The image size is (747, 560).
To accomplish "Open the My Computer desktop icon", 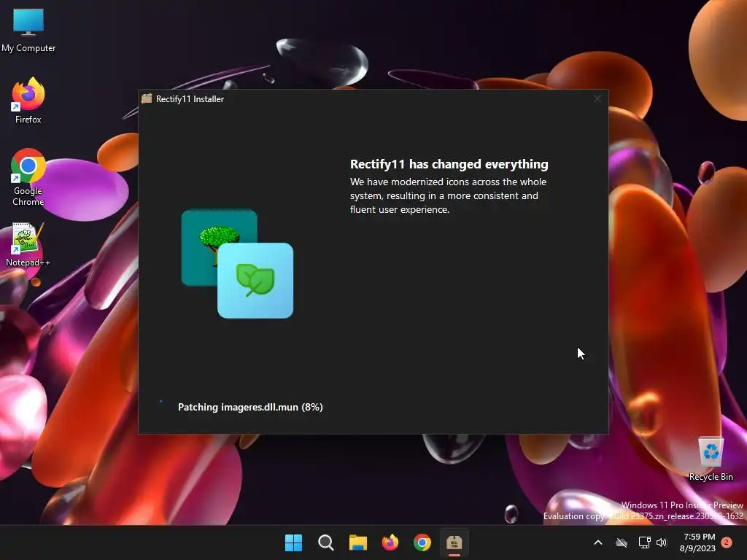I will click(28, 29).
